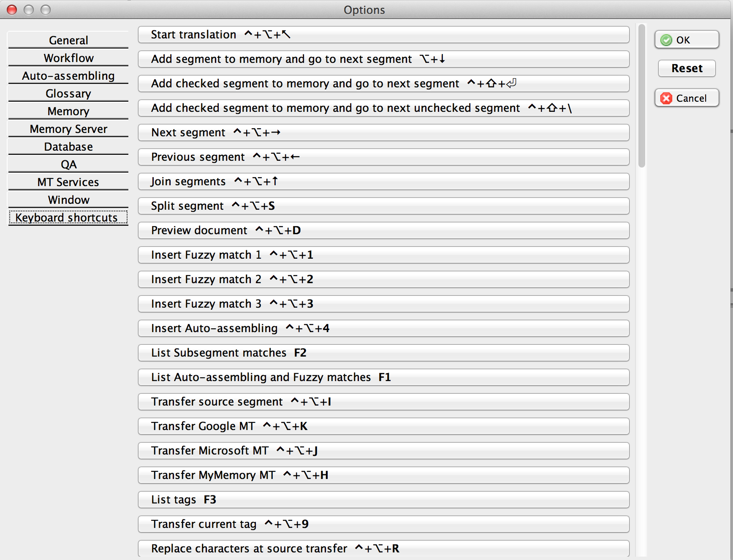Viewport: 733px width, 560px height.
Task: Click the vertical scrollbar thumb
Action: [642, 96]
